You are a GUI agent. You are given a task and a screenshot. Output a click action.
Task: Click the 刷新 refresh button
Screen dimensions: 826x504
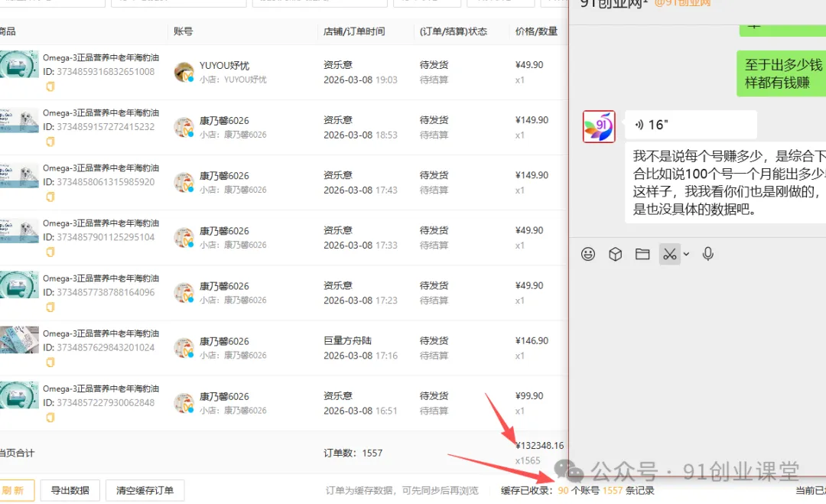point(17,490)
